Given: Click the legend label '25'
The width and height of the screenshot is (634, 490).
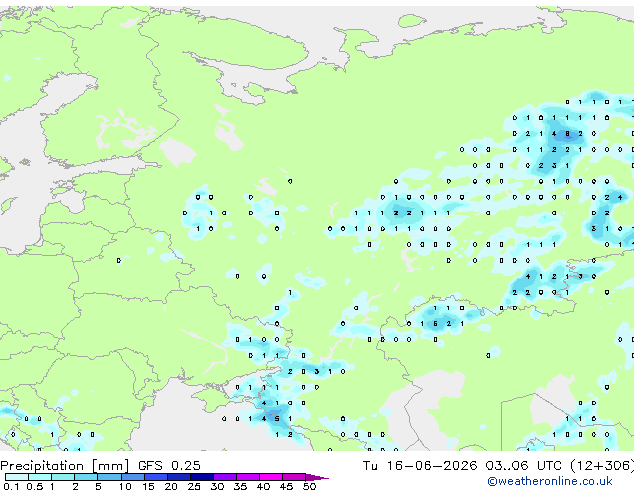Looking at the screenshot, I should tap(194, 486).
